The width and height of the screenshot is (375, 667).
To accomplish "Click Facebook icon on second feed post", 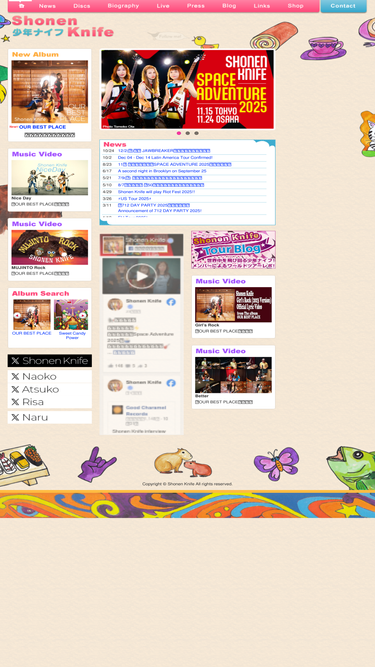I will (x=171, y=383).
